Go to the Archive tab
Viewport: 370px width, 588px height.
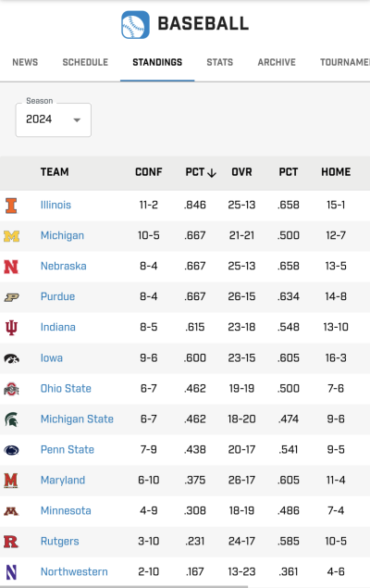tap(277, 62)
